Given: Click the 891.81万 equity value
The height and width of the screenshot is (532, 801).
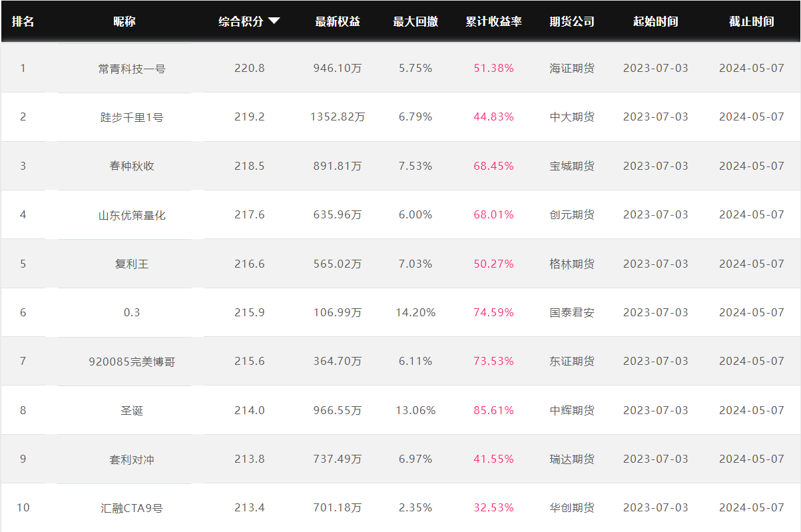Looking at the screenshot, I should click(x=338, y=166).
